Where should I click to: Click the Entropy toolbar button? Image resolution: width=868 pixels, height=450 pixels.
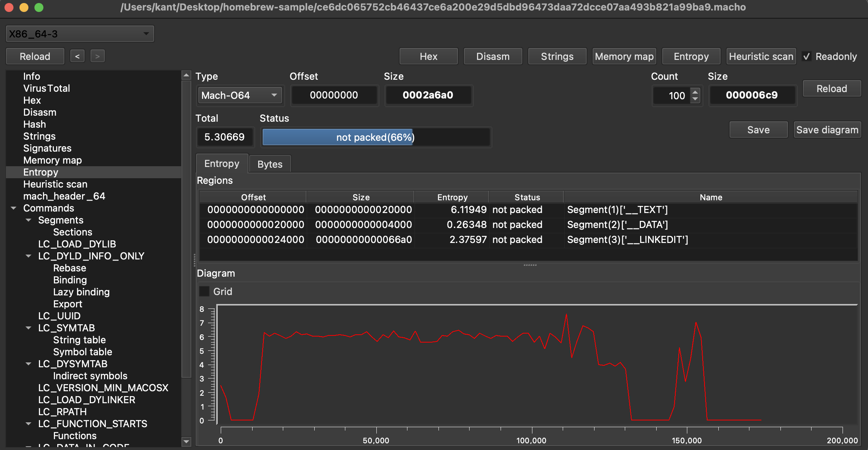(x=691, y=57)
